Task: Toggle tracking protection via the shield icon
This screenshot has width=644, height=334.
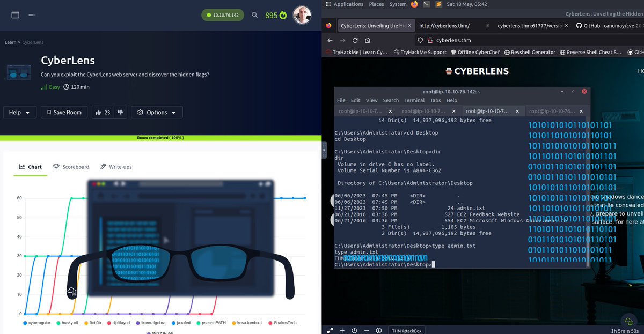Action: tap(420, 40)
